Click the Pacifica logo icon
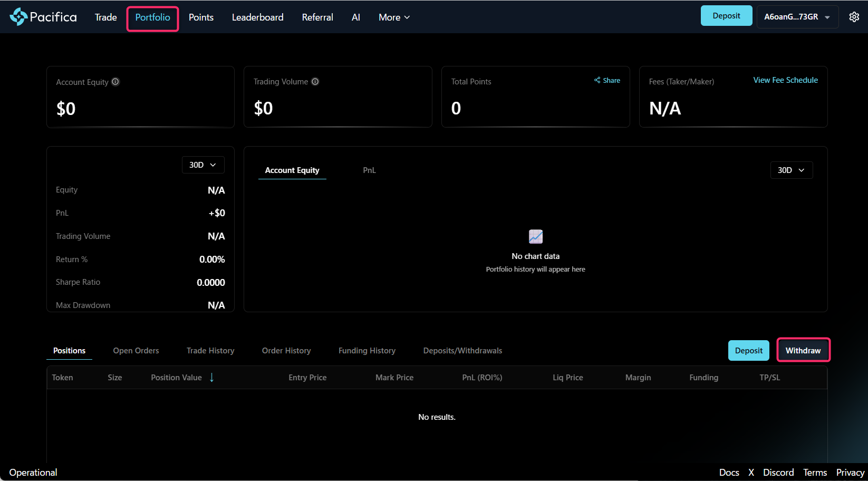The image size is (868, 481). 18,17
